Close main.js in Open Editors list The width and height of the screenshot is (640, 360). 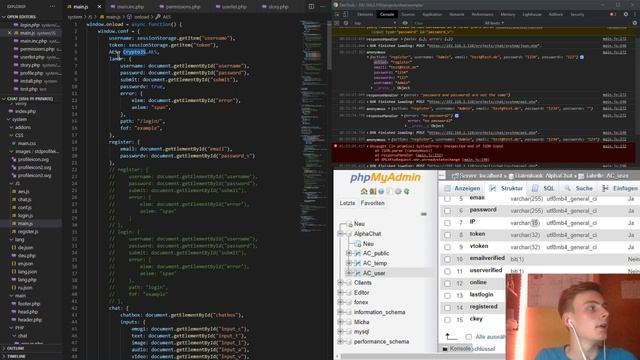coord(9,33)
